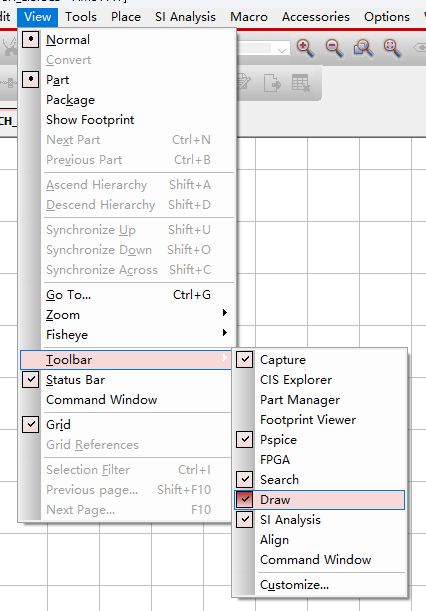This screenshot has height=611, width=426.
Task: Click the Zoom In magnifier icon
Action: point(306,48)
